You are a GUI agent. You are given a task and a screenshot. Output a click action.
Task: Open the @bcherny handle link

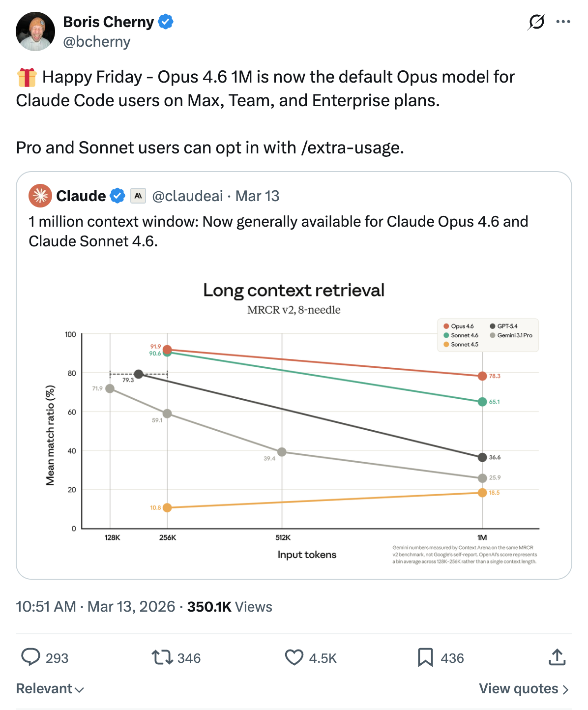(x=97, y=42)
